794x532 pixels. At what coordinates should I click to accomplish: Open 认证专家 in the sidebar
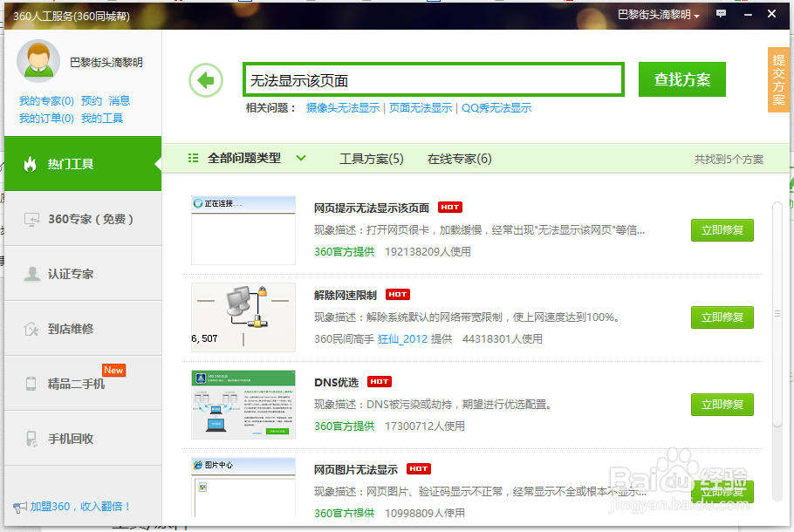pos(83,274)
